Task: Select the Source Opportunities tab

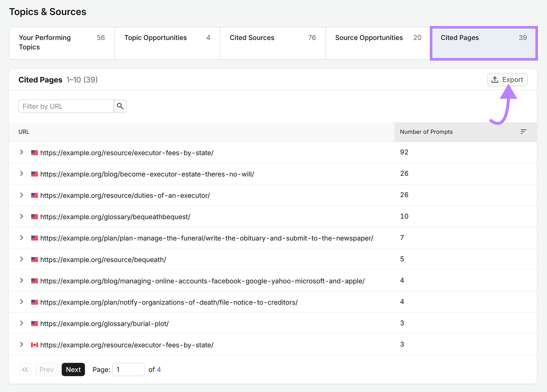Action: tap(378, 43)
